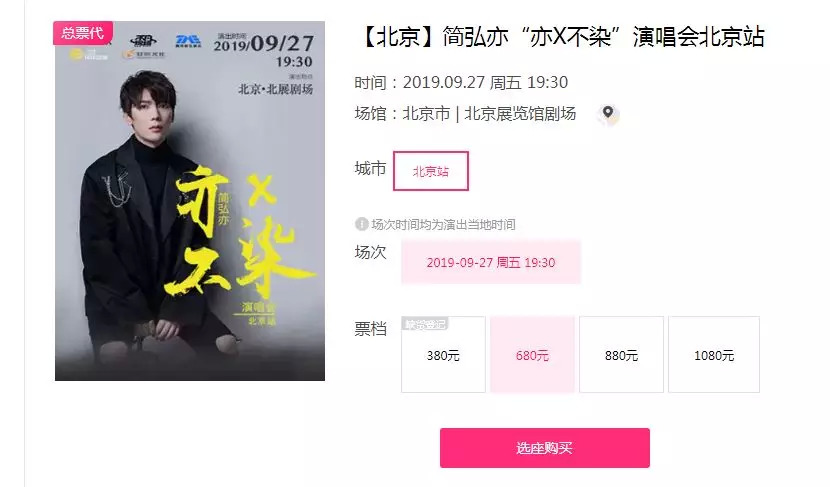Choose the 1080元 ticket tier
The height and width of the screenshot is (487, 830).
tap(714, 355)
